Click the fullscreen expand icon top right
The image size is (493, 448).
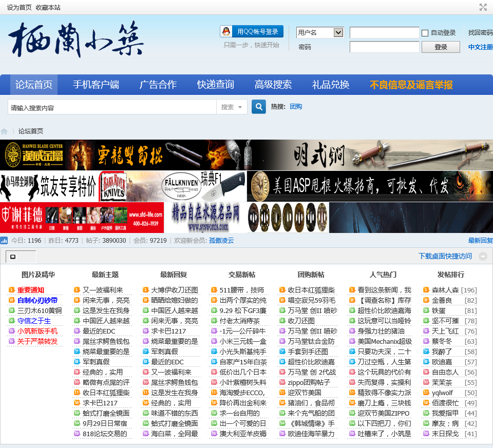click(x=483, y=7)
